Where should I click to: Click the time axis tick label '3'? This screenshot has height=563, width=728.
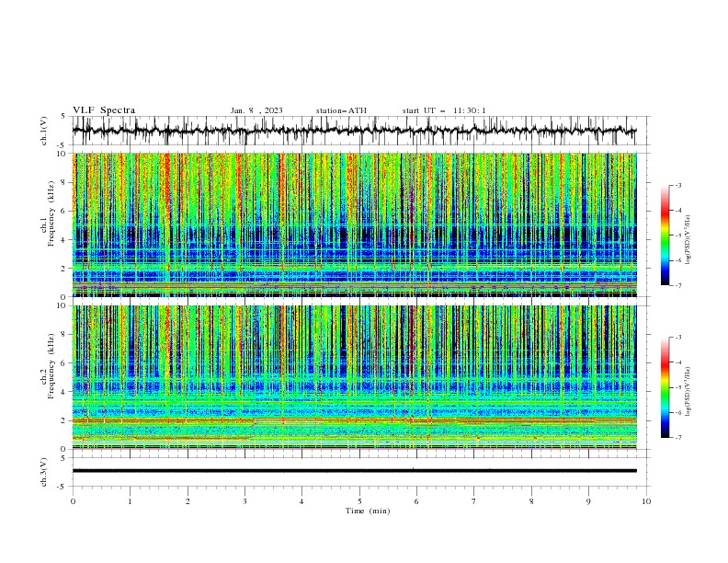pyautogui.click(x=245, y=501)
